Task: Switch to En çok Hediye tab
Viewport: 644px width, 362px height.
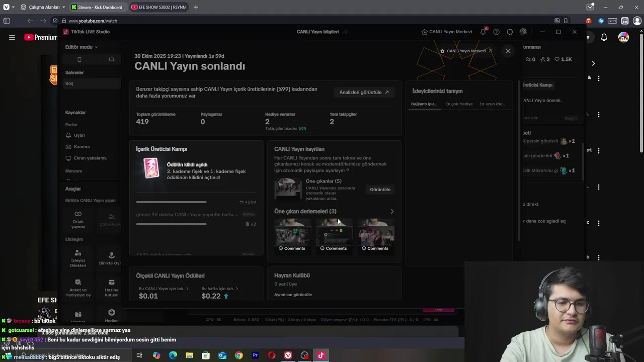Action: 459,104
